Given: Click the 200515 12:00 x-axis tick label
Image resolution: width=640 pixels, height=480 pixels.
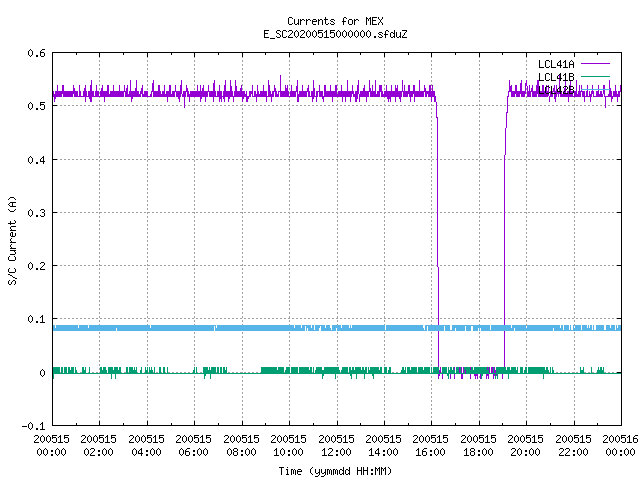Looking at the screenshot, I should (x=336, y=446).
